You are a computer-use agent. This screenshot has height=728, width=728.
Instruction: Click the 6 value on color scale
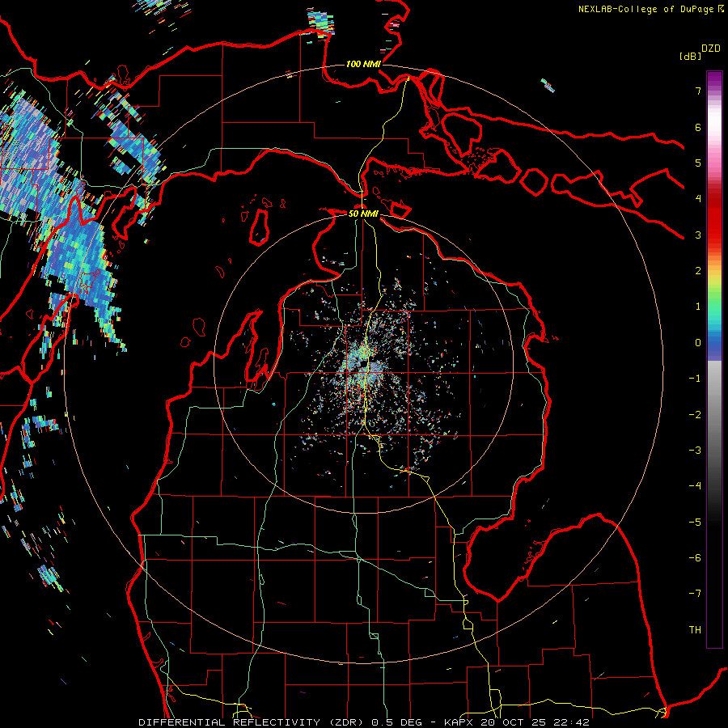698,127
